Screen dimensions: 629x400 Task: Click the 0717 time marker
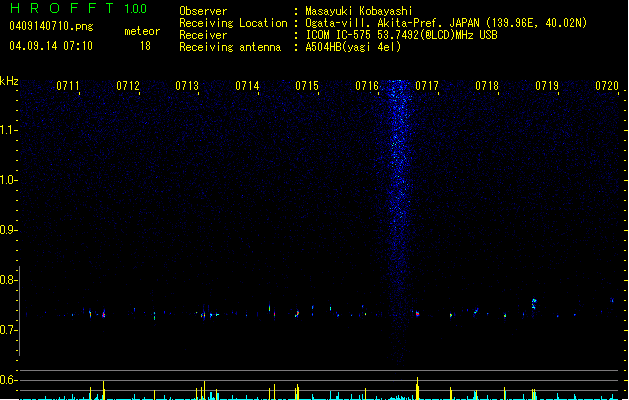click(427, 86)
